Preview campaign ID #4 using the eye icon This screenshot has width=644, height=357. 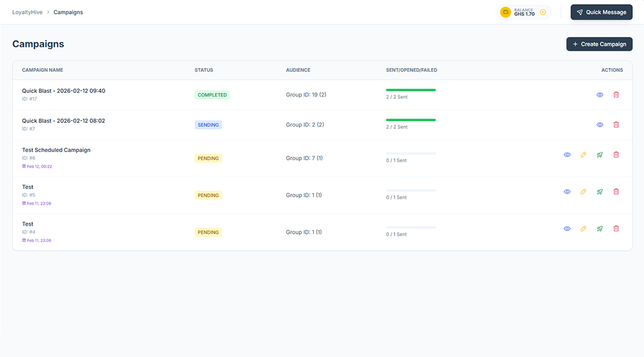tap(567, 228)
